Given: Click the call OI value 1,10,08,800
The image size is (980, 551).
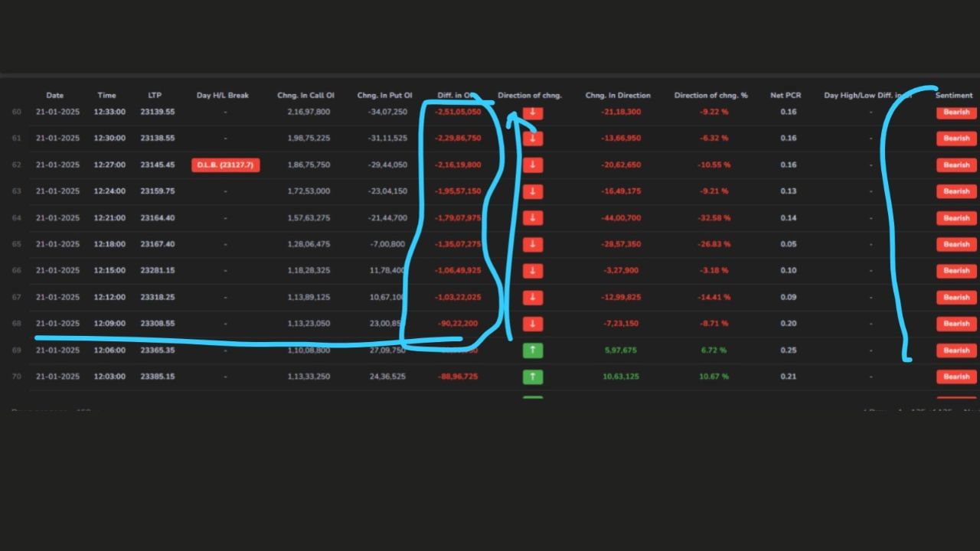Looking at the screenshot, I should point(309,350).
